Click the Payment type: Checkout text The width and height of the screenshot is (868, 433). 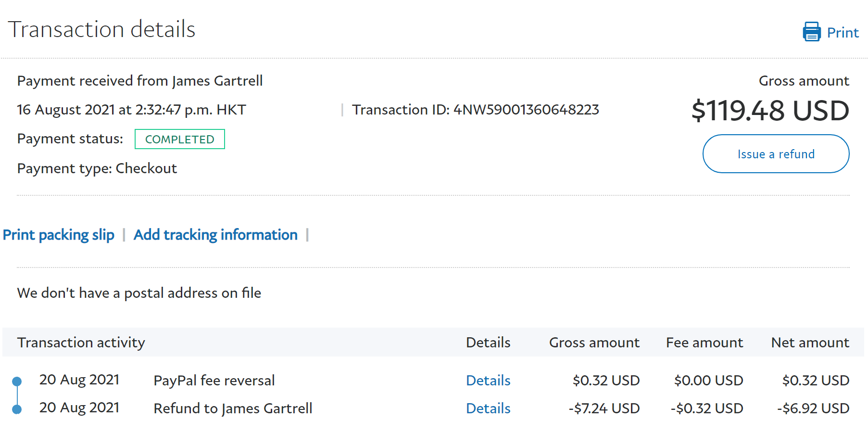click(x=97, y=168)
